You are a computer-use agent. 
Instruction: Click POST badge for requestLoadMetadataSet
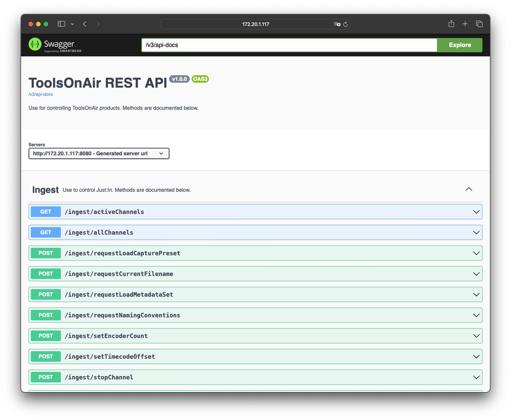coord(46,294)
